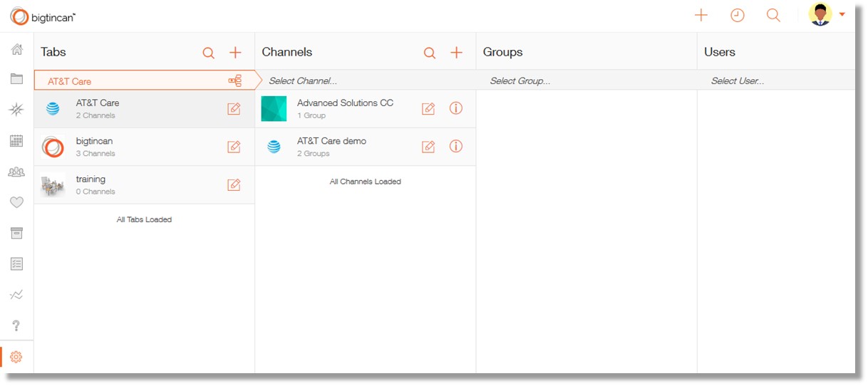Click the Users column heading
Screen dimensions: 868x386
point(720,52)
